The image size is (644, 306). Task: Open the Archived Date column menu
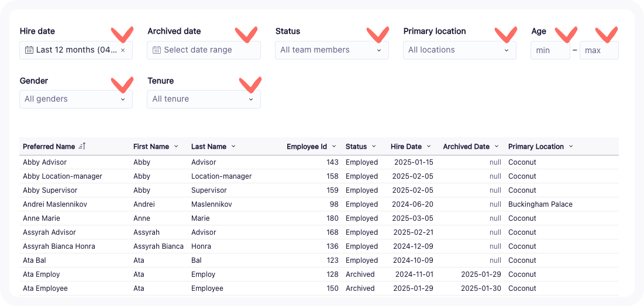[x=497, y=147]
